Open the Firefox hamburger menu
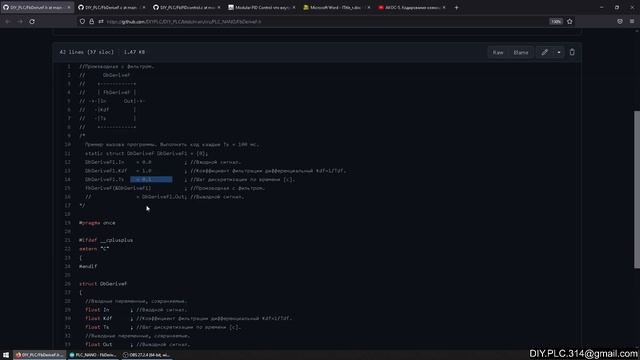The image size is (640, 360). [632, 21]
